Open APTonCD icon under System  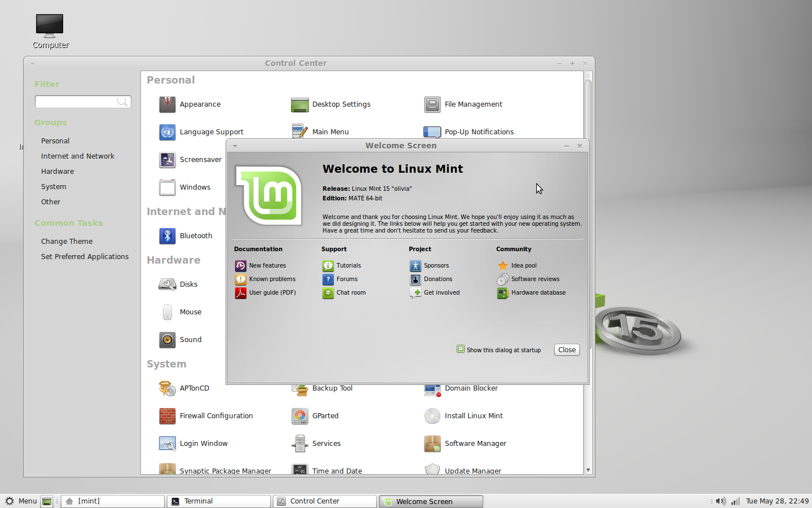(x=167, y=388)
